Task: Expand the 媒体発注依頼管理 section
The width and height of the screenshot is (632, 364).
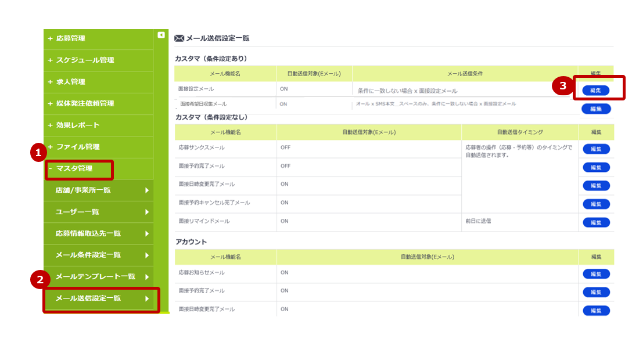Action: (84, 103)
